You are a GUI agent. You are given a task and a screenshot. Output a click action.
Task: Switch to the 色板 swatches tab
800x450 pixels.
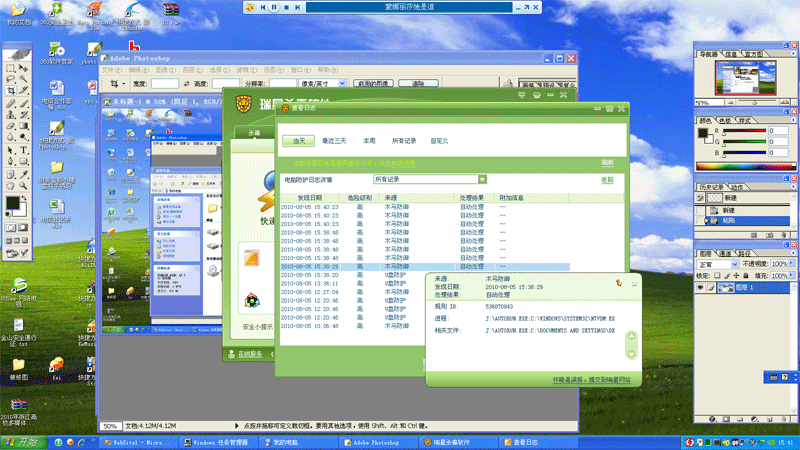point(725,120)
